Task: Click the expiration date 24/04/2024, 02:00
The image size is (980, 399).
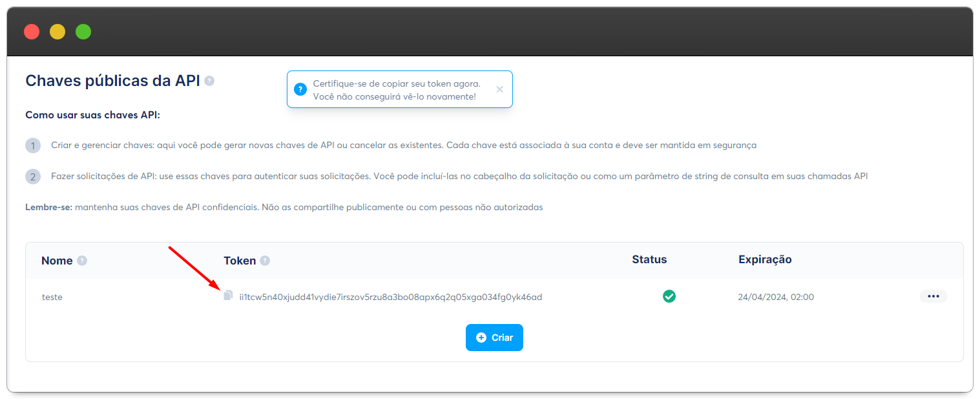Action: (775, 297)
